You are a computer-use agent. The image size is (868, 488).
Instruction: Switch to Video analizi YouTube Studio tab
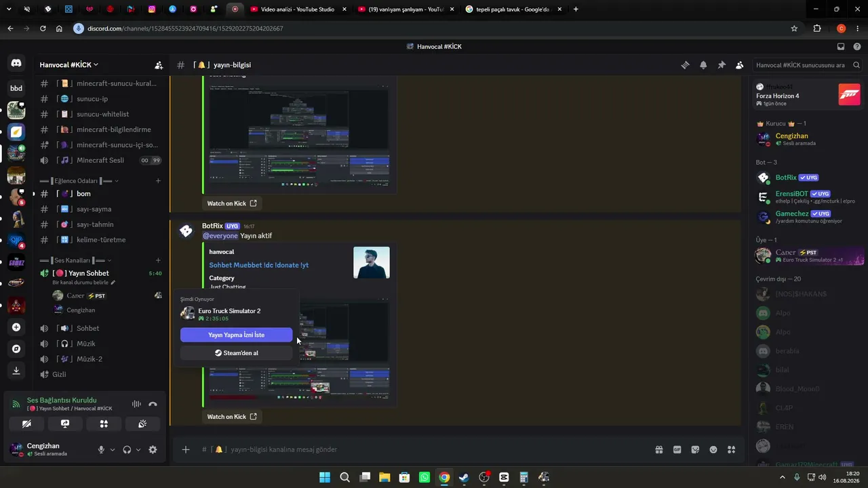297,9
